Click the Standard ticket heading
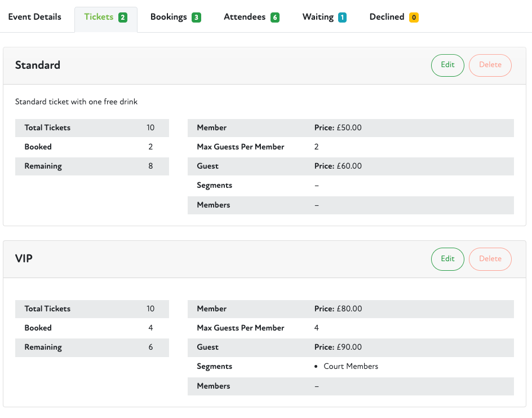 click(38, 65)
